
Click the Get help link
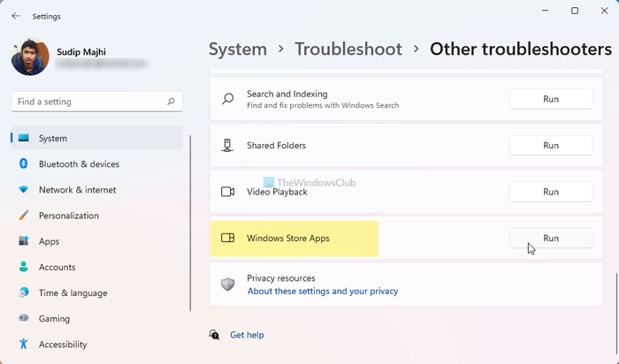click(x=247, y=335)
